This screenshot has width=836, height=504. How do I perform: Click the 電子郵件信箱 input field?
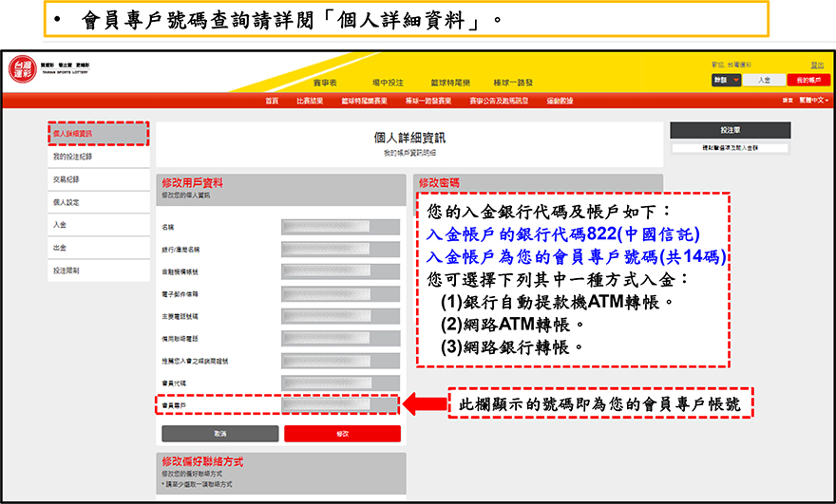click(x=340, y=294)
